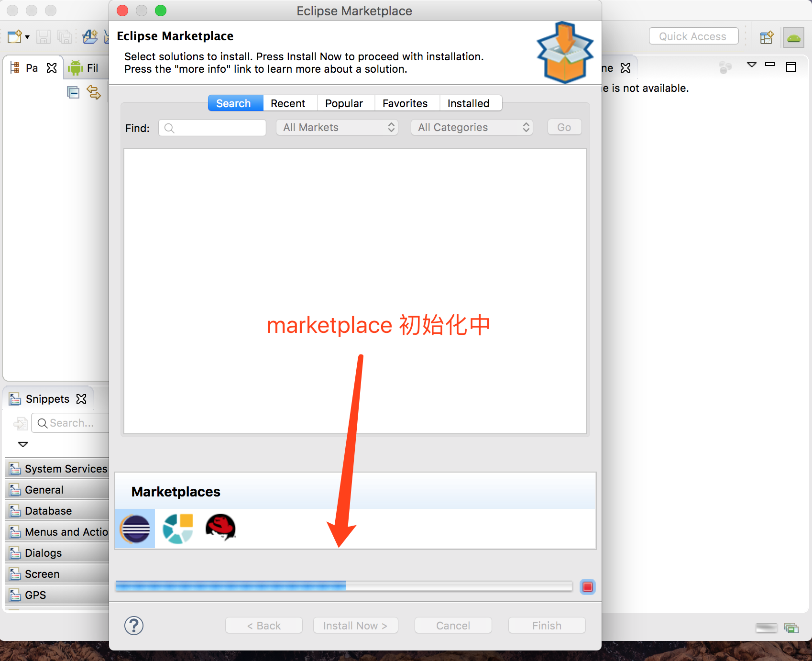Viewport: 812px width, 661px height.
Task: Click the Go search button
Action: coord(564,127)
